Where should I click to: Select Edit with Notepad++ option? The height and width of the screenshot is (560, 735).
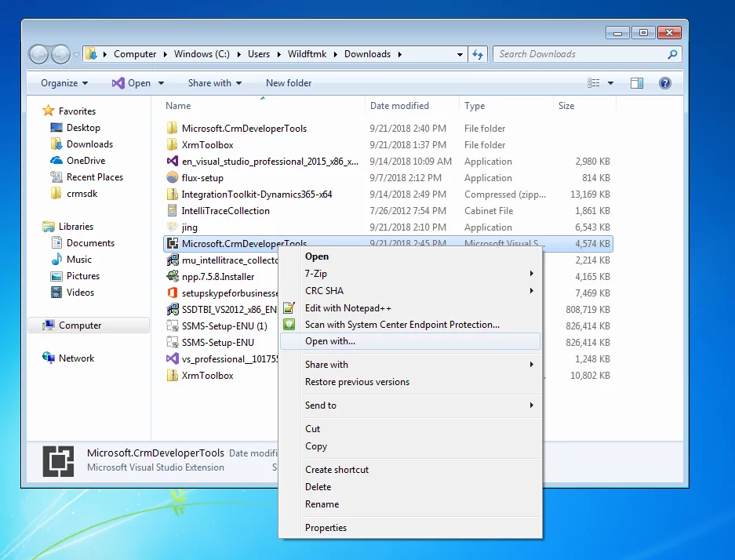point(410,308)
